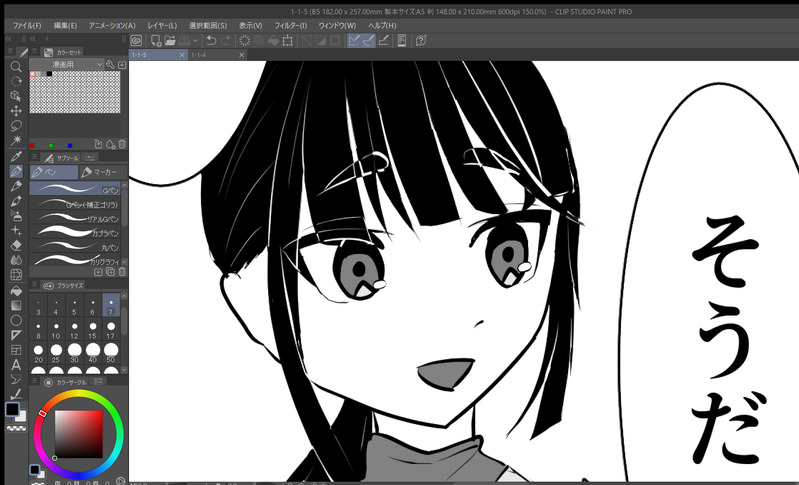
Task: Select the Auto select magic wand tool
Action: (x=16, y=140)
